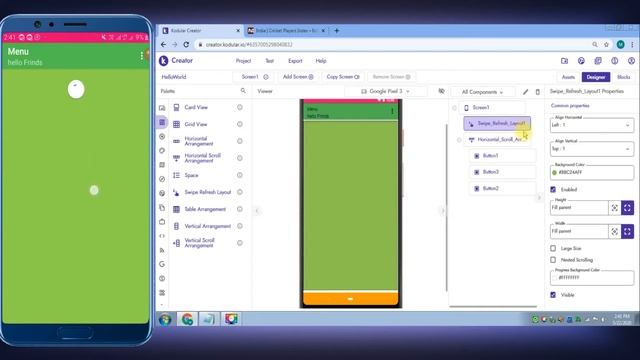640x360 pixels.
Task: Collapse the palette panel with left arrow
Action: (257, 211)
